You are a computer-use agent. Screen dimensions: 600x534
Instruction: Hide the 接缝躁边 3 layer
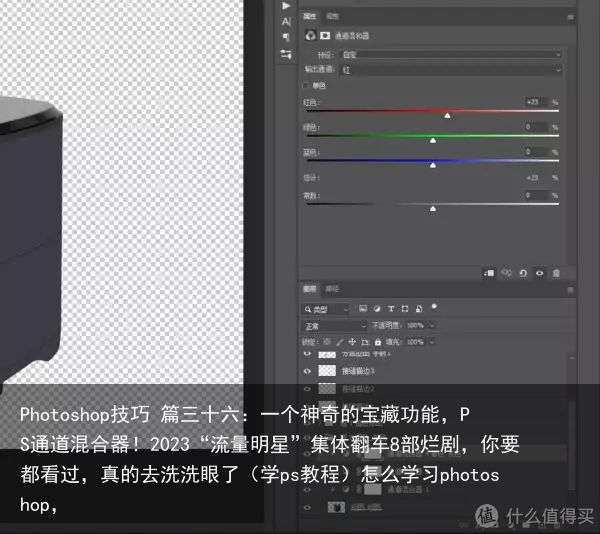coord(307,371)
